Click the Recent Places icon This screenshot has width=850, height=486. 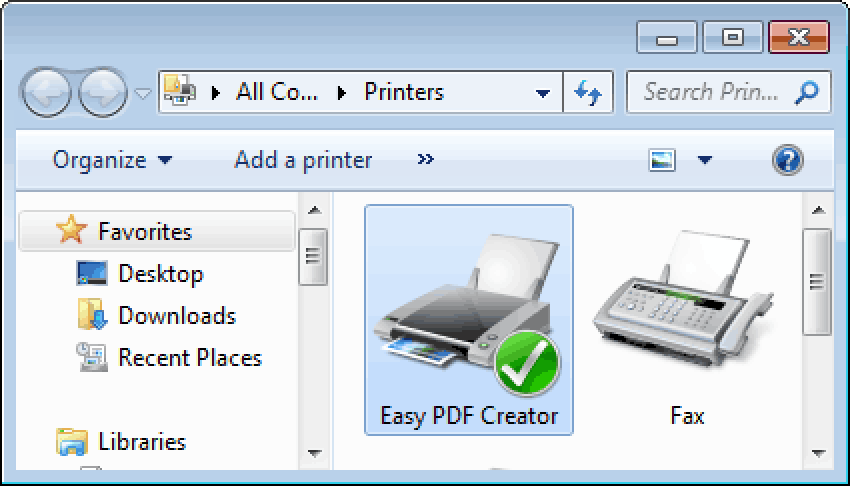[x=92, y=357]
